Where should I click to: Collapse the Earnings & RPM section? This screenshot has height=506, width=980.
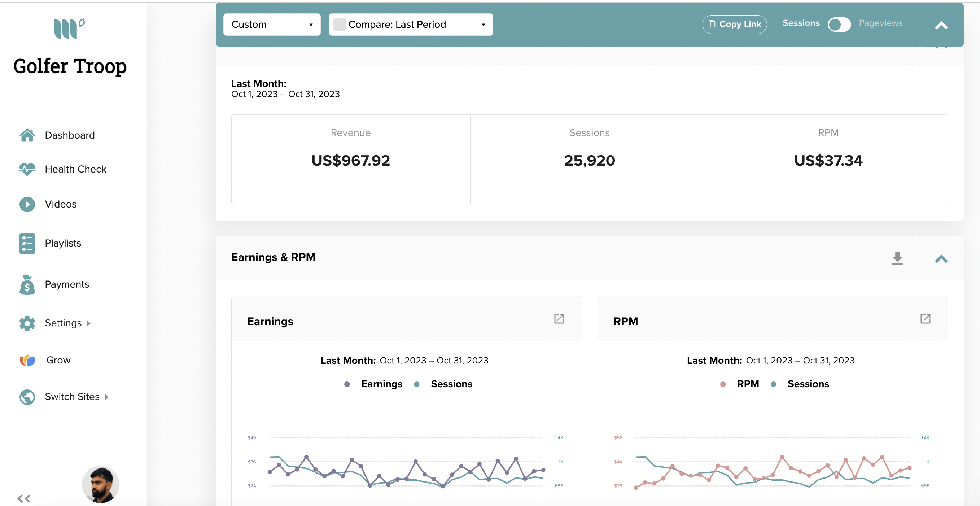[941, 259]
